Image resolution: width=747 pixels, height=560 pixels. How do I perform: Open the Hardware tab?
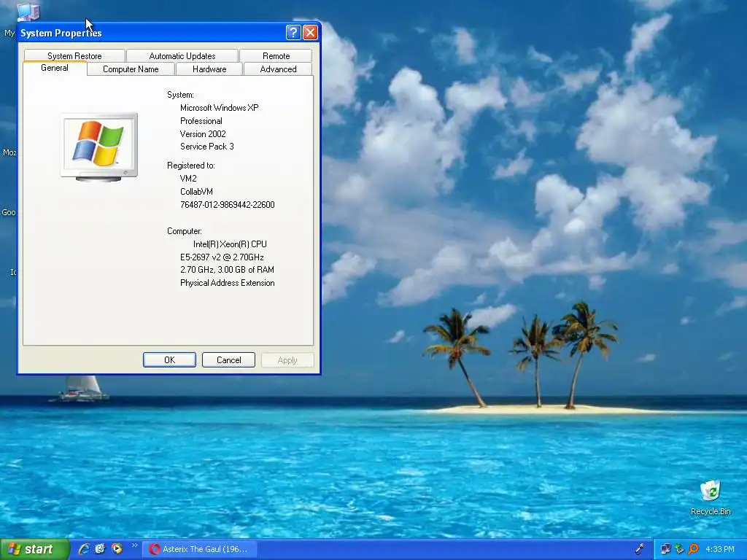click(209, 69)
